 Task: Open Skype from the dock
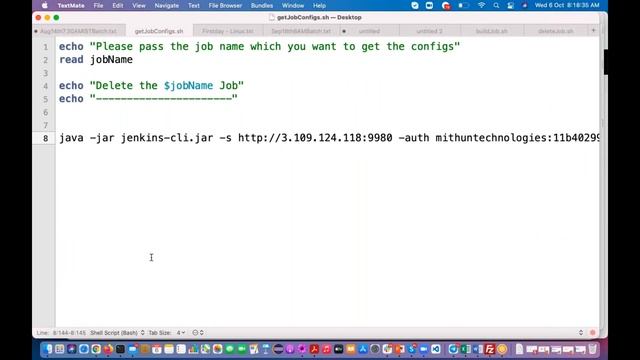click(x=411, y=349)
